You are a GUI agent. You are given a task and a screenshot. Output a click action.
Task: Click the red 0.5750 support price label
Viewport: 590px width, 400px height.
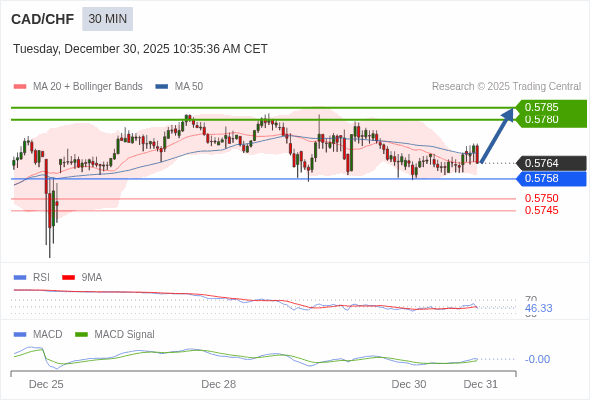(x=541, y=198)
